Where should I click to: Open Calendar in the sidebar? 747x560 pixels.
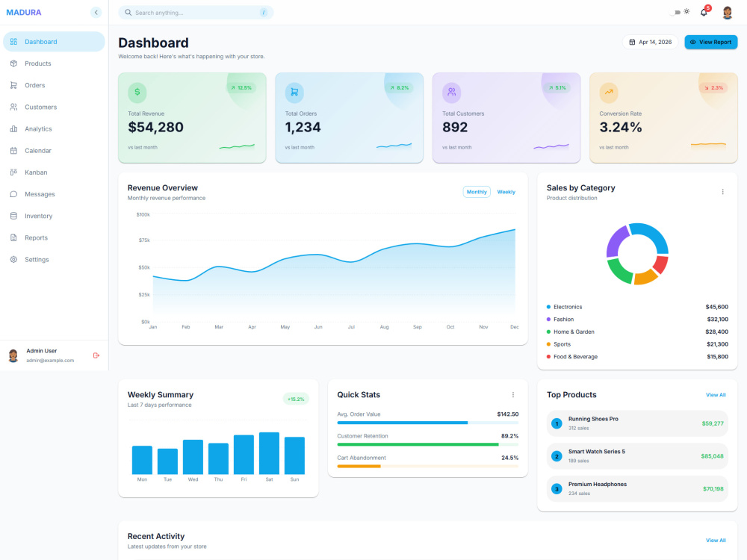[x=54, y=151]
